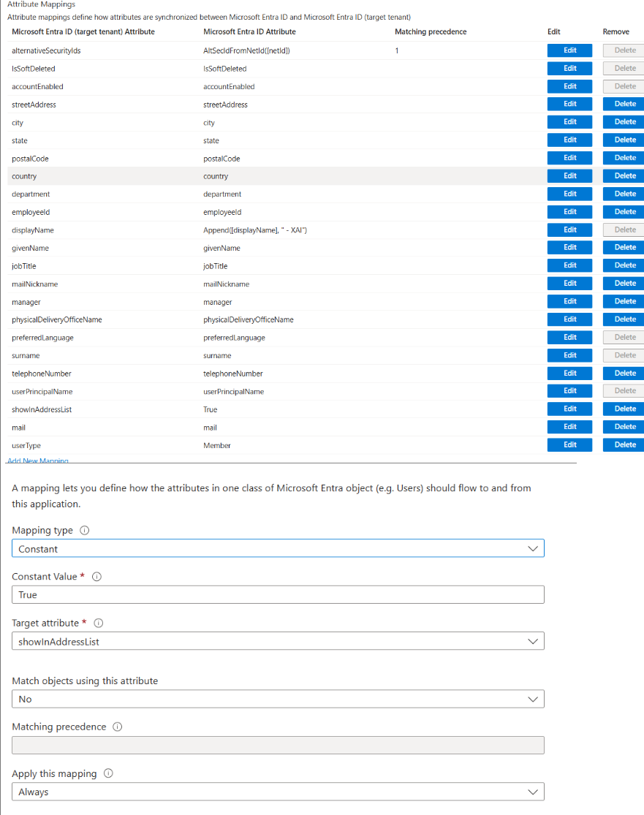Viewport: 644px width, 815px height.
Task: Delete the postalCode mapping
Action: point(625,157)
